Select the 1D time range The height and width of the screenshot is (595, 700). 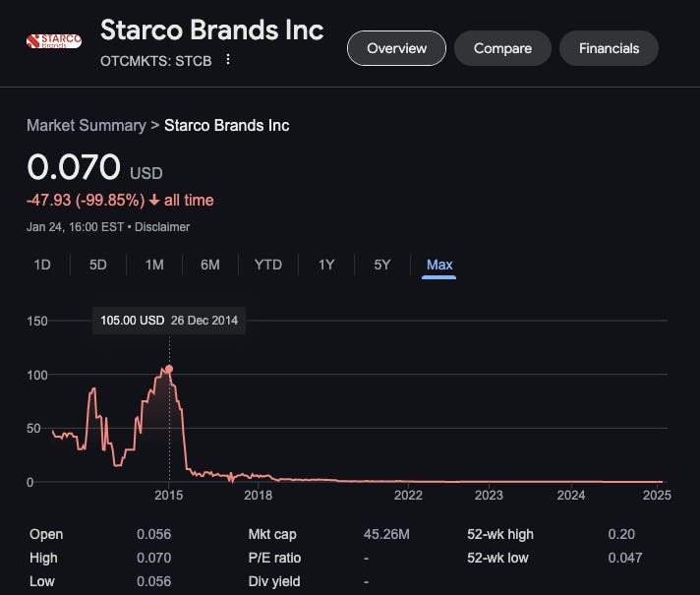(x=42, y=265)
